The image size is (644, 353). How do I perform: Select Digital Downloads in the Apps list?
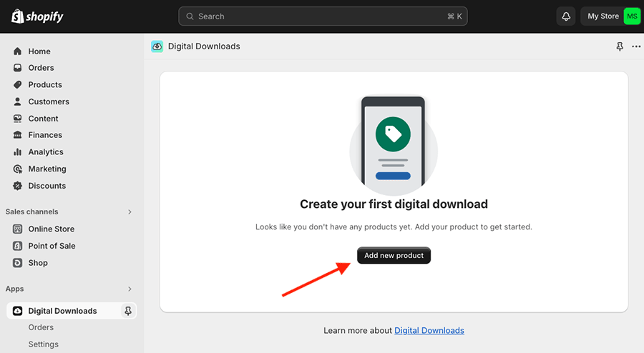(62, 311)
